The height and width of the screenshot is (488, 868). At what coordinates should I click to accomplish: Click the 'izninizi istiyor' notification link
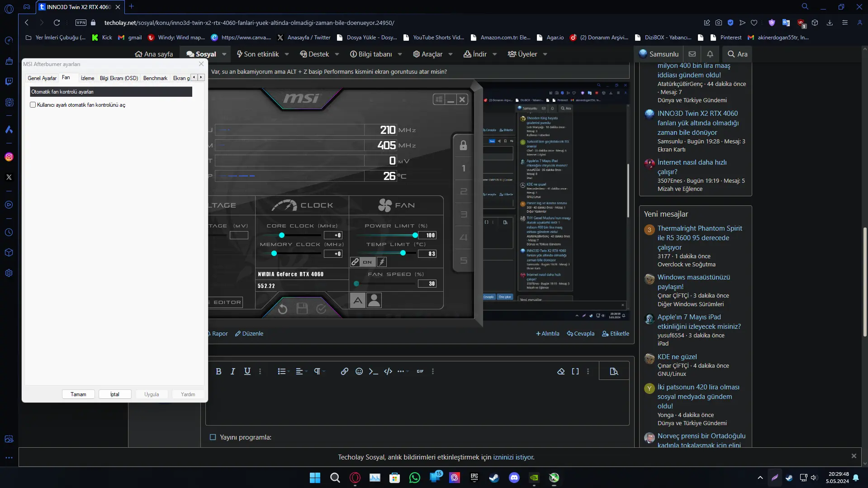[513, 457]
